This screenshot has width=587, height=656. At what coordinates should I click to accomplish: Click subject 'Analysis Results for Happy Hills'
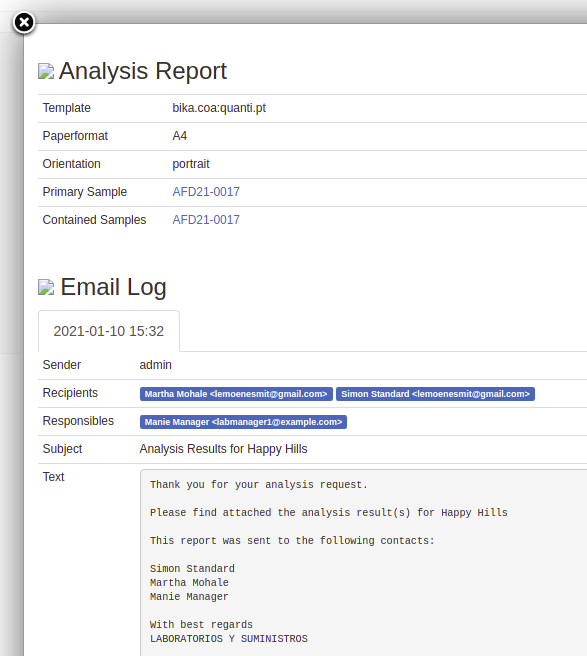pyautogui.click(x=223, y=449)
